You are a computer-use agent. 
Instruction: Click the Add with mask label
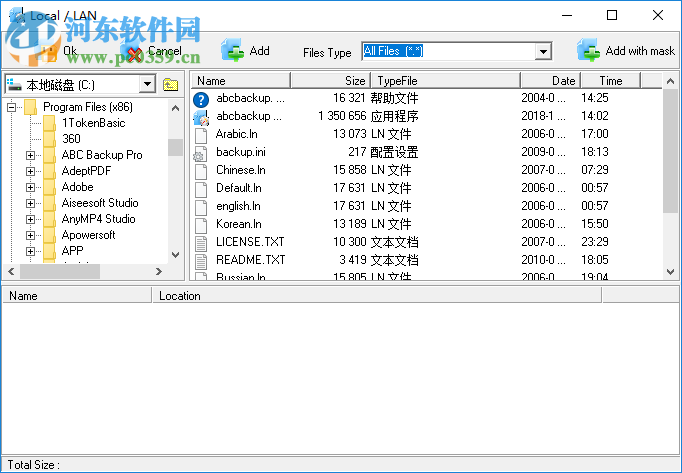[x=640, y=51]
